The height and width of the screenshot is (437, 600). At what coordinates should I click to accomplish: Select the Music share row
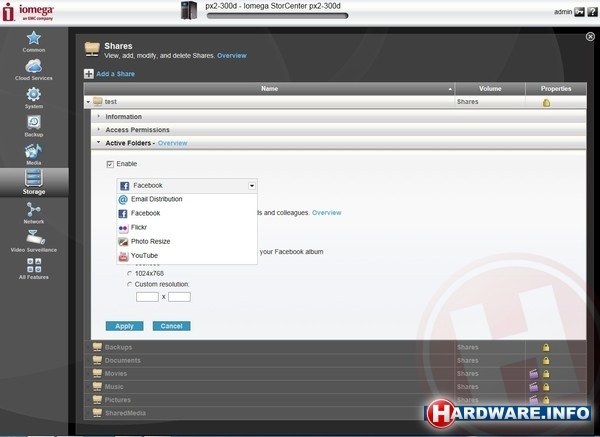tap(335, 387)
